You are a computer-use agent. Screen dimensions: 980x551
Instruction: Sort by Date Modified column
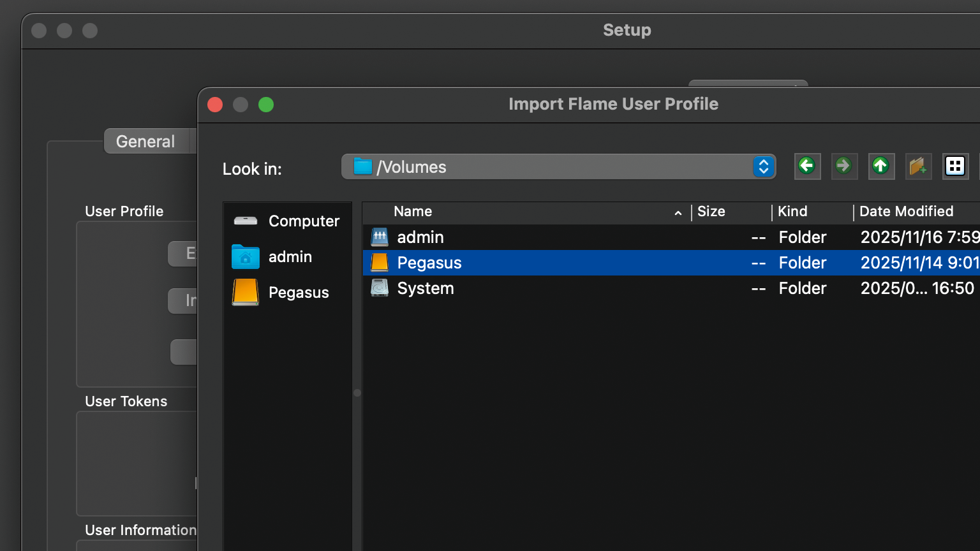click(x=906, y=212)
